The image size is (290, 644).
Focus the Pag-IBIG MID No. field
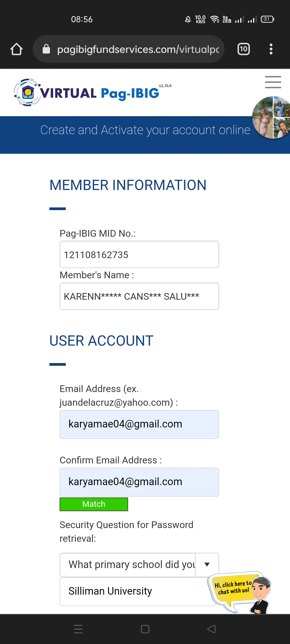click(139, 254)
